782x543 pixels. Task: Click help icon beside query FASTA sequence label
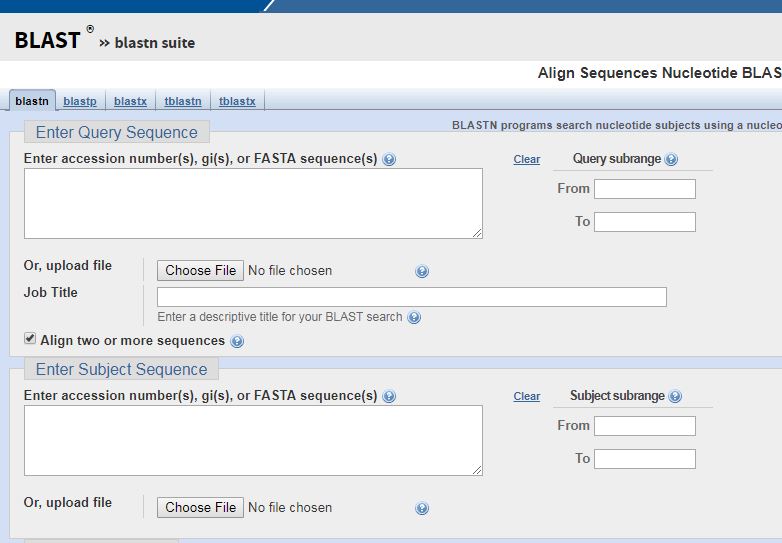pos(389,159)
